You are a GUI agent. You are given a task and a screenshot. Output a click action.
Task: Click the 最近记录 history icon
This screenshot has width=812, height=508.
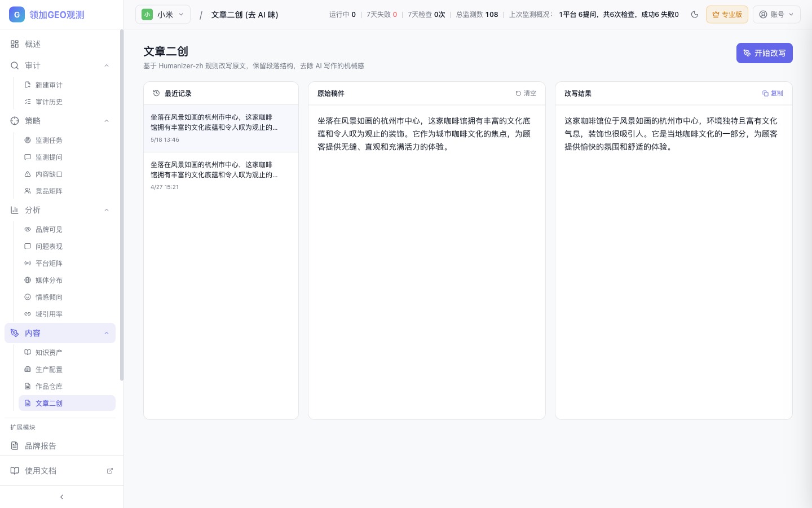(x=156, y=93)
